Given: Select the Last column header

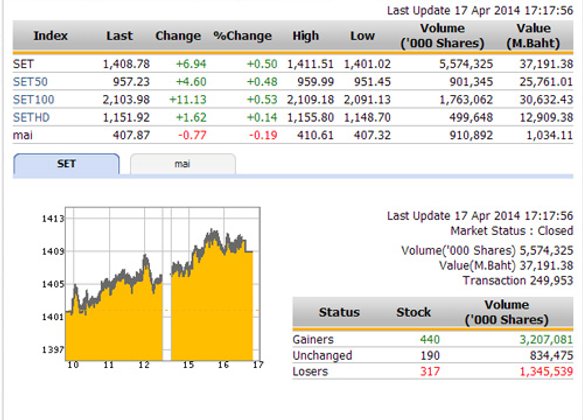Looking at the screenshot, I should 119,36.
